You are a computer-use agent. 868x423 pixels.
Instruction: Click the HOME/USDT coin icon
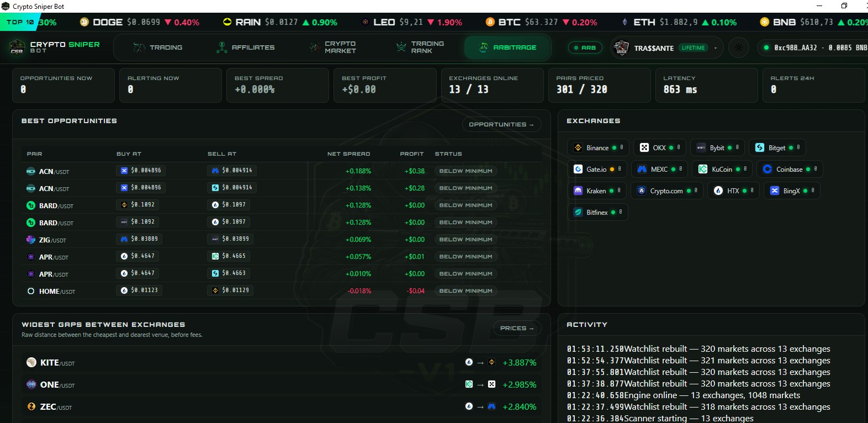click(x=31, y=291)
